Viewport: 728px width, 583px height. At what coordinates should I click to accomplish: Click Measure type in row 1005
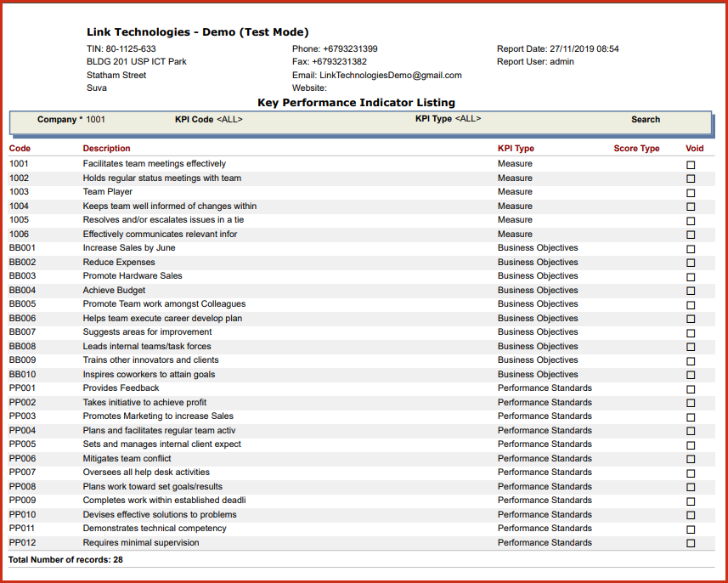[x=515, y=219]
